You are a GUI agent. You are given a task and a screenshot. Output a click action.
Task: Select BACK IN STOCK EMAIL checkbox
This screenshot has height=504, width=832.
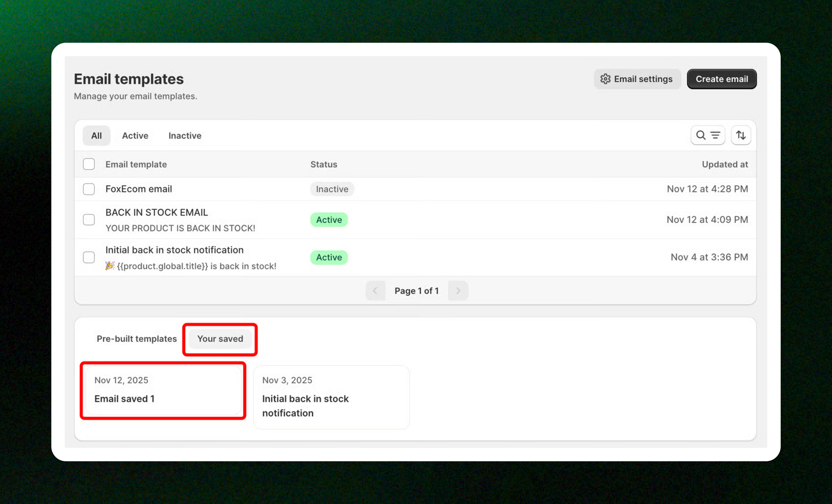[89, 220]
